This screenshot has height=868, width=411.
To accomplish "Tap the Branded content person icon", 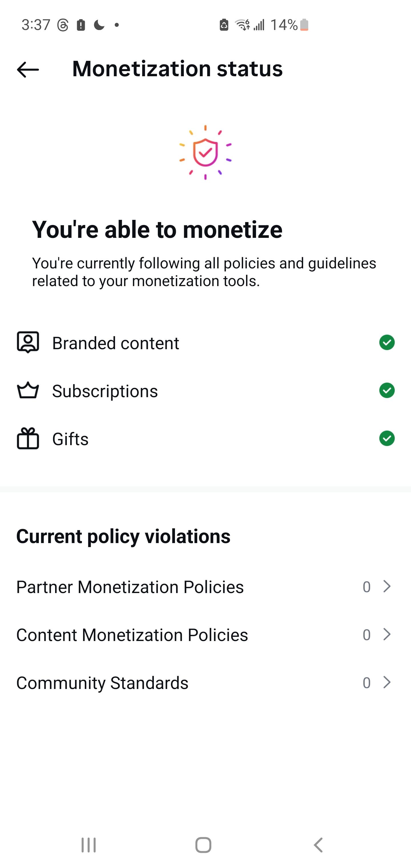I will tap(28, 342).
